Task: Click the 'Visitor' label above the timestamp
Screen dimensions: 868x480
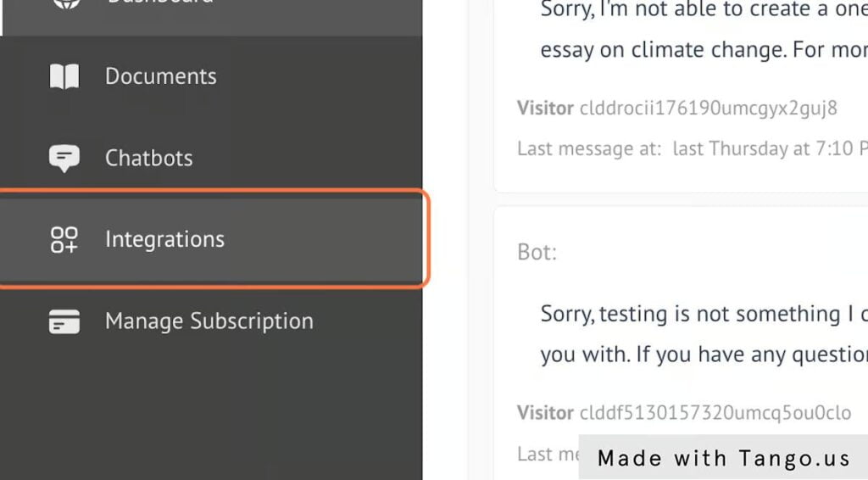Action: click(x=545, y=108)
